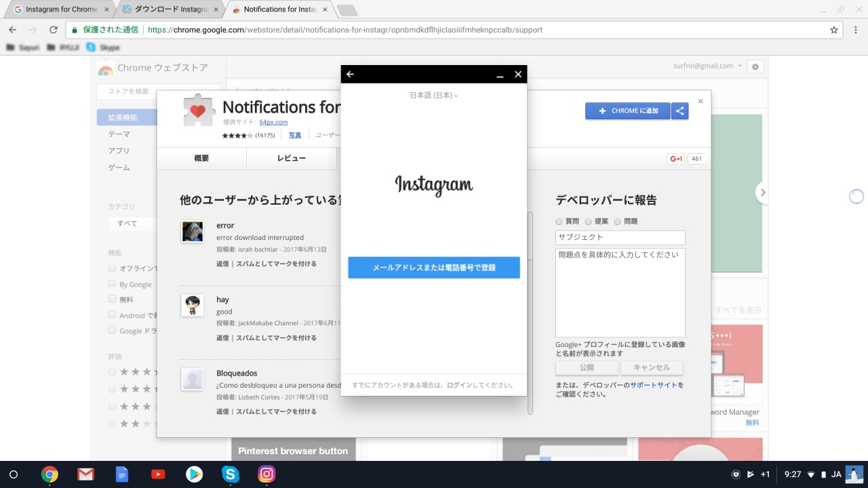
Task: Mark hay review as spam
Action: 276,338
